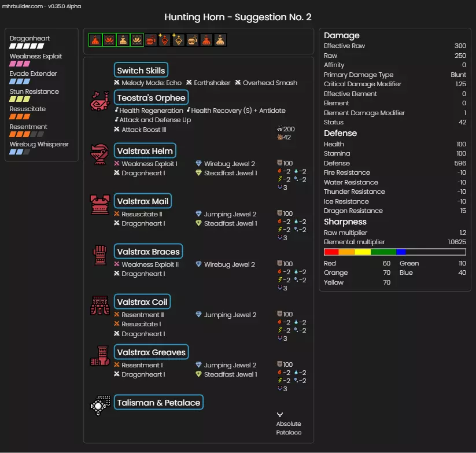Screen dimensions: 476x453
Task: Click the blue segment of the sharpness bar
Action: 401,252
